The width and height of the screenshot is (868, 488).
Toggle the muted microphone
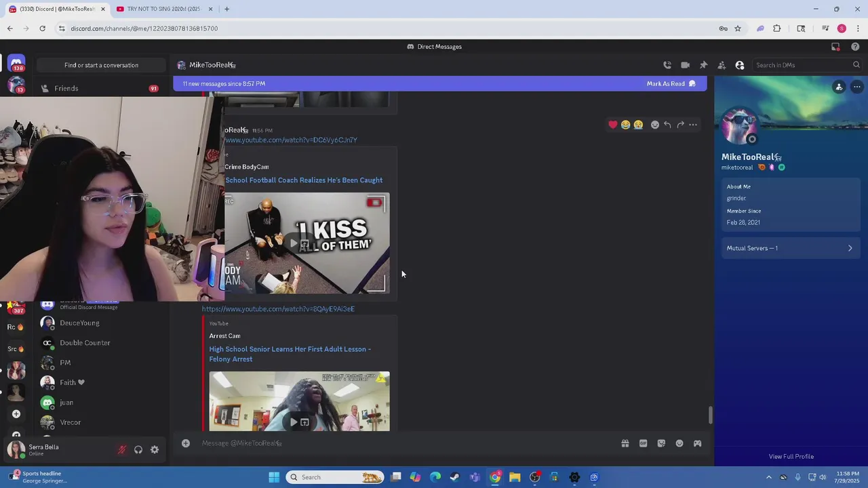tap(122, 449)
